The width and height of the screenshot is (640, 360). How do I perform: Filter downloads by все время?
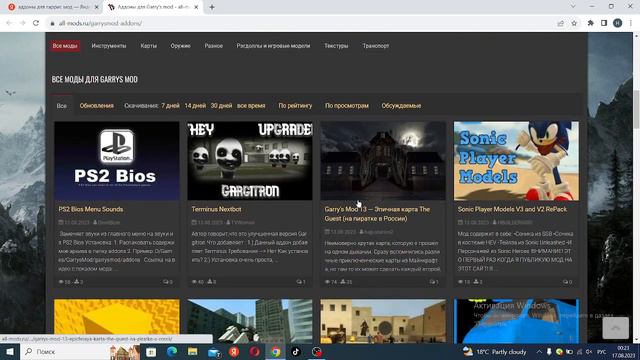pos(251,106)
